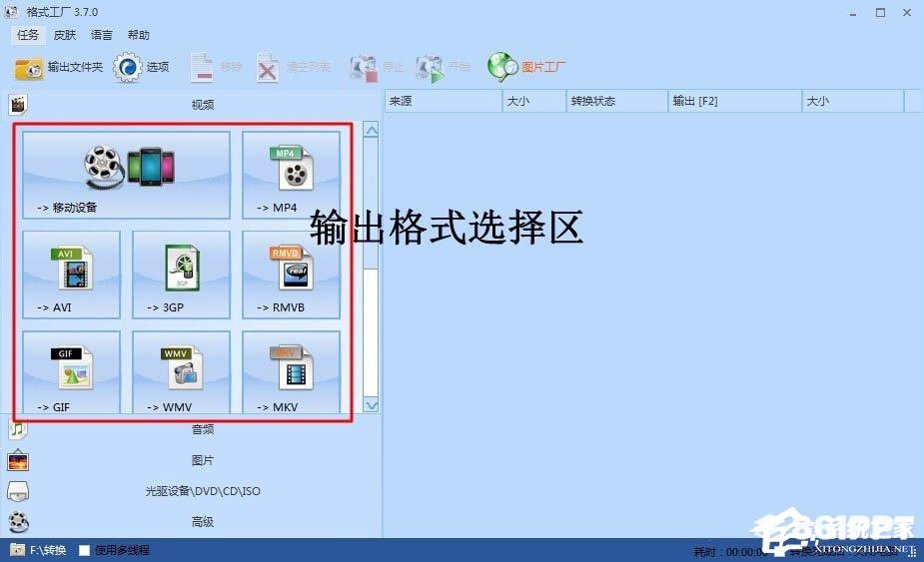Click the 音频 music note icon
Viewport: 924px width, 562px height.
pos(18,430)
